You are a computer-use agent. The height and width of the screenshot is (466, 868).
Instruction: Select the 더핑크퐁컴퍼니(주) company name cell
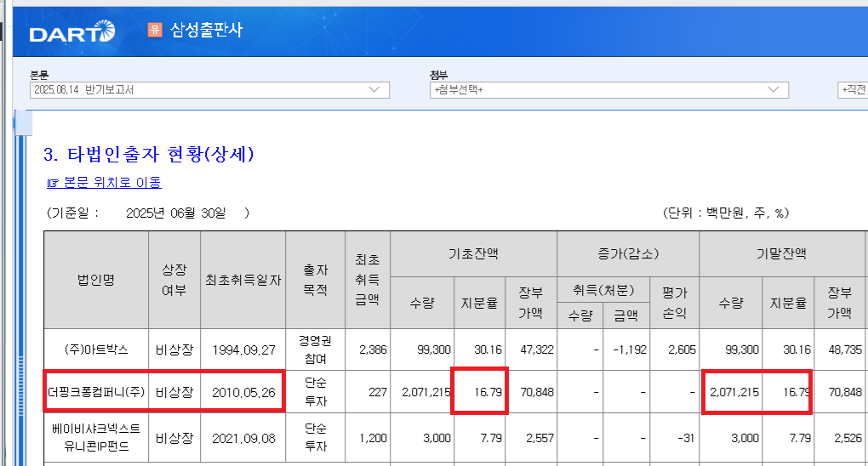pyautogui.click(x=96, y=392)
